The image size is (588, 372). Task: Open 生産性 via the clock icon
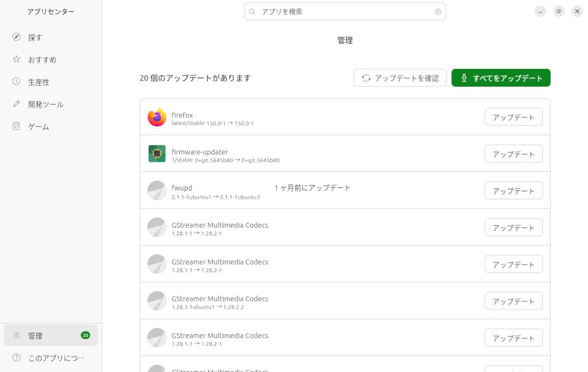(x=16, y=82)
